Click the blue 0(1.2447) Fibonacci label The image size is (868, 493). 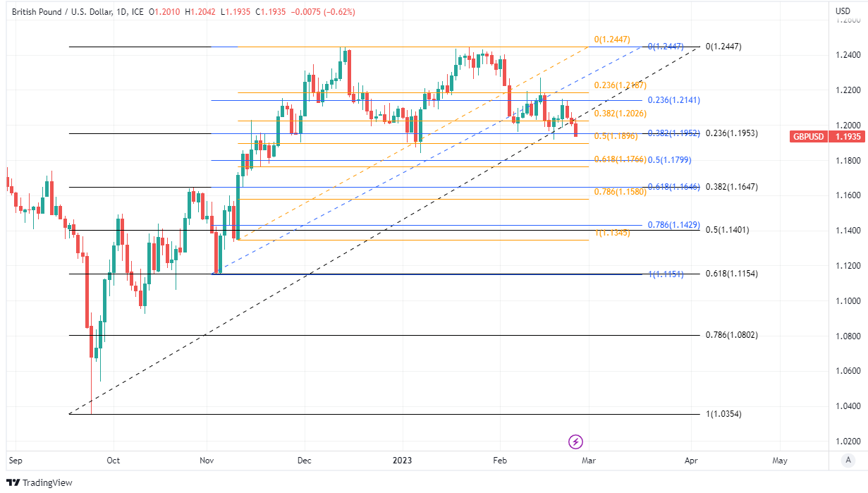click(666, 47)
